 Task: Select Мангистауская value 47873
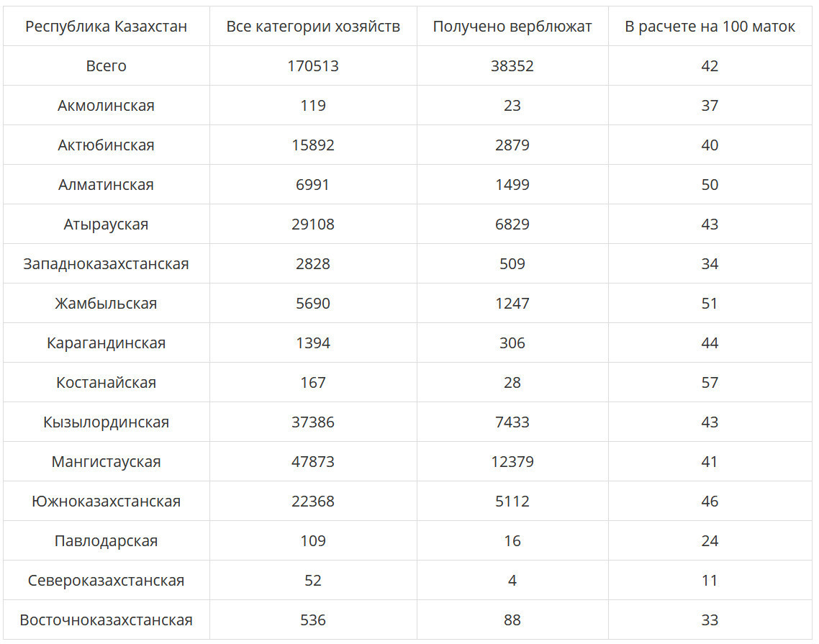tap(313, 462)
